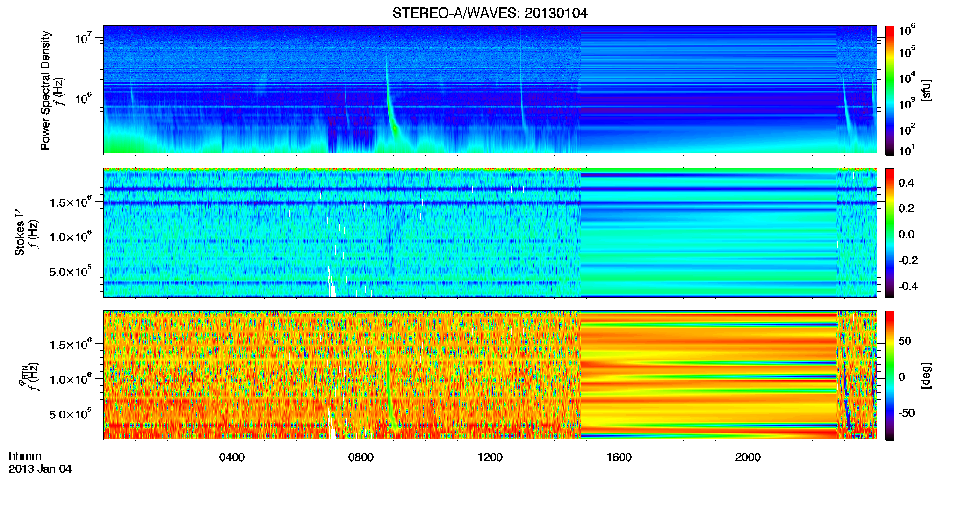Click the 10^6 tick on the sfu colorbar
Screen dimensions: 980x505
(907, 30)
